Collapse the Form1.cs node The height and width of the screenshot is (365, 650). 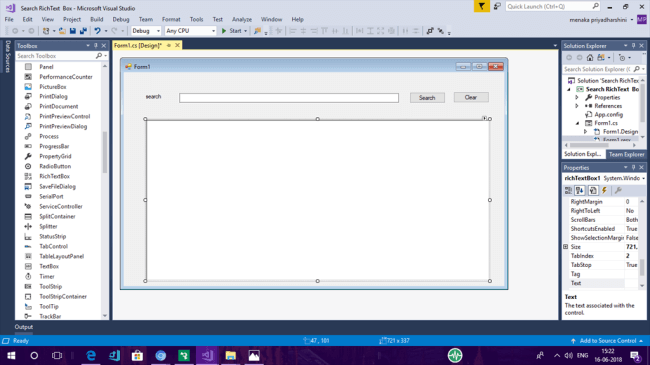point(577,123)
